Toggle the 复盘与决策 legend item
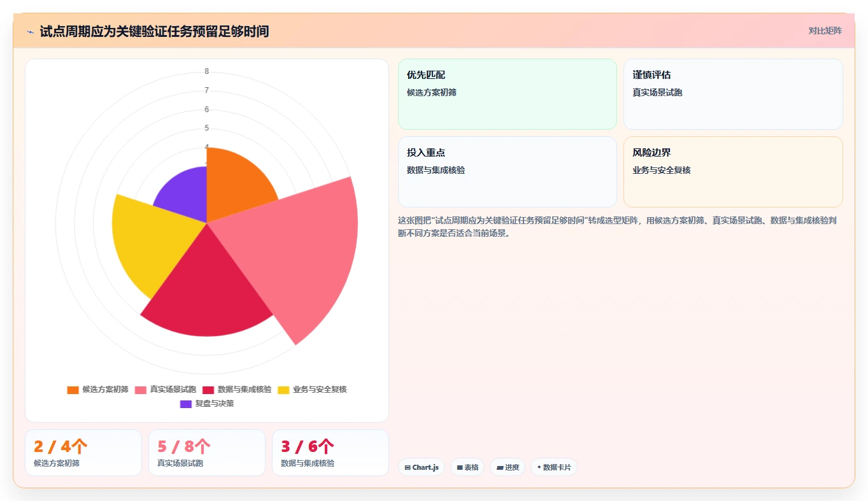Viewport: 868px width, 501px height. coord(207,404)
